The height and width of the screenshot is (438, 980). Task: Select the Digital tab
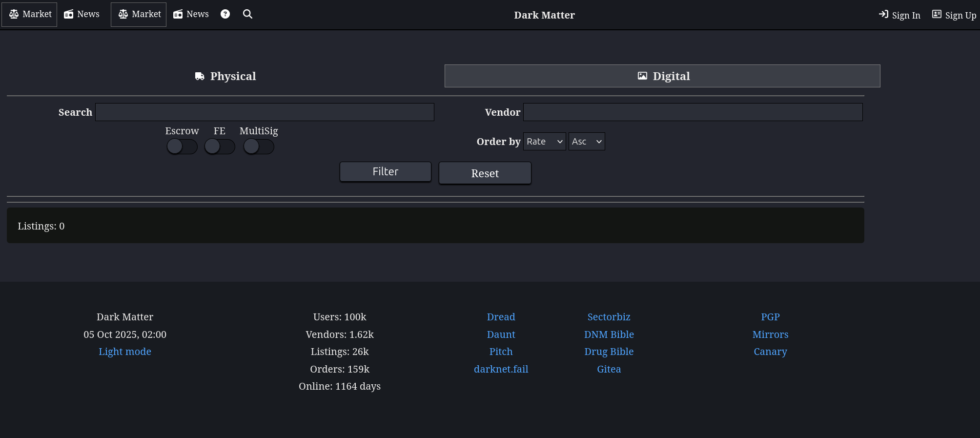pos(662,76)
